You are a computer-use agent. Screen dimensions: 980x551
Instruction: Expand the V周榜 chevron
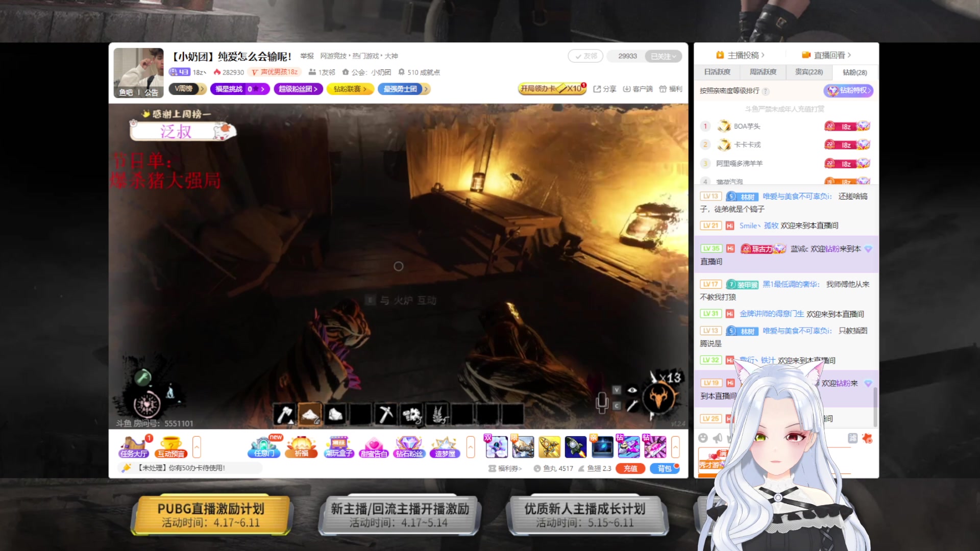202,89
